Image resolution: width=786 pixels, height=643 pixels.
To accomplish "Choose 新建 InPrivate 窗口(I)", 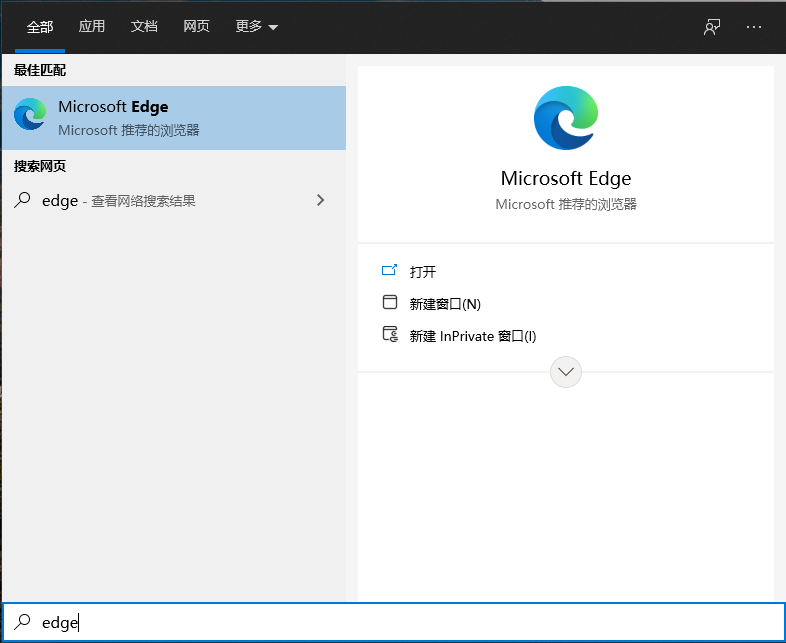I will [x=473, y=336].
